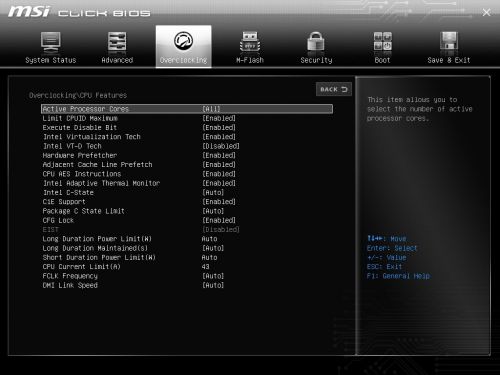Select the Short Duration Power Limit(W) label
Image resolution: width=500 pixels, height=375 pixels.
(99, 258)
